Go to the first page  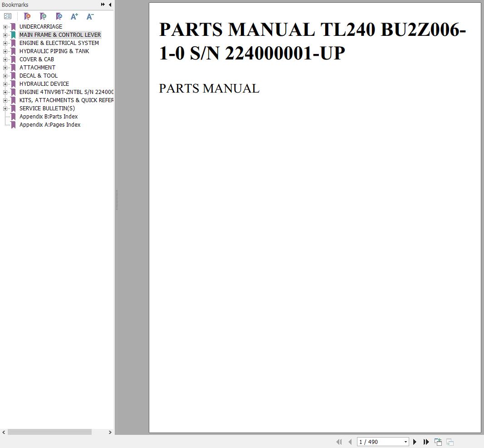click(339, 442)
